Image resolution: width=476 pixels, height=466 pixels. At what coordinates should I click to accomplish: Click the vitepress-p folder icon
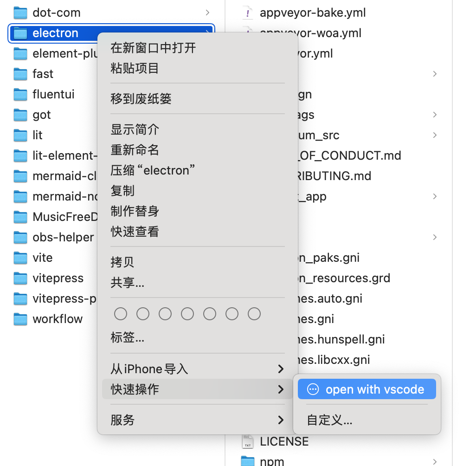tap(20, 298)
